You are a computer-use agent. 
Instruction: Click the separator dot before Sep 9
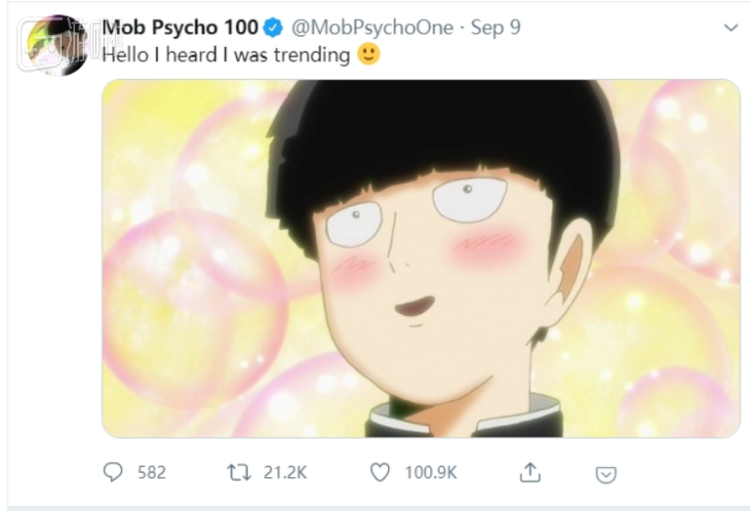(462, 27)
